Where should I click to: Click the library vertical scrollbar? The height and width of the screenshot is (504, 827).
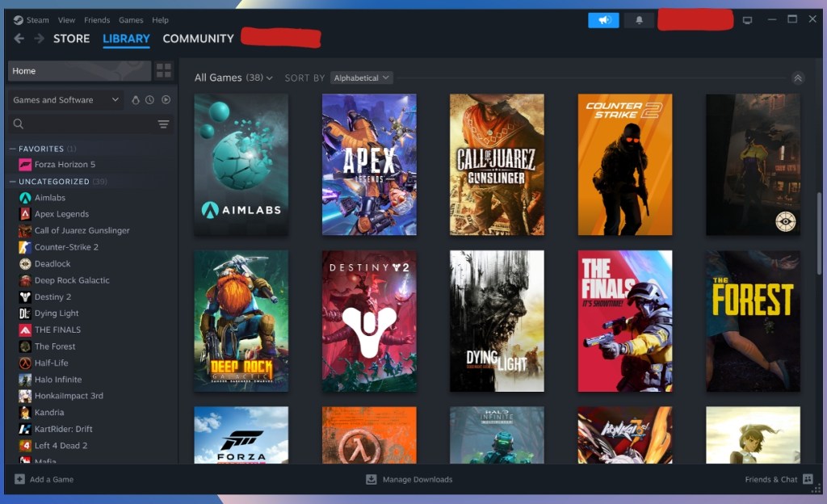pyautogui.click(x=819, y=233)
